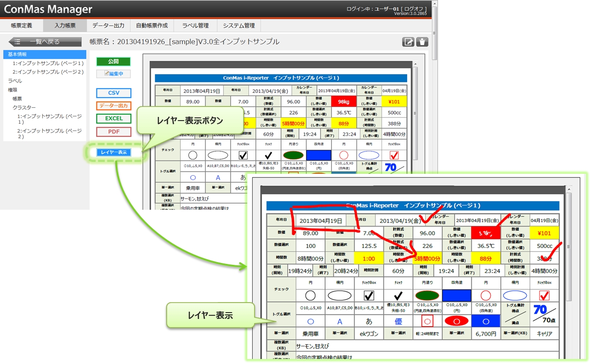The height and width of the screenshot is (364, 591).
Task: Click the enlarged layer view's vertical scrollbar
Action: (568, 246)
